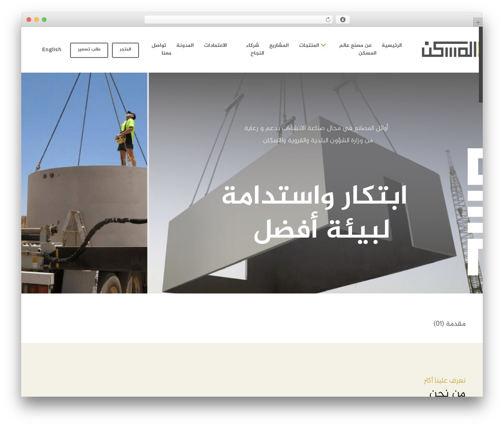
Task: Open a new tab with plus button
Action: [478, 22]
